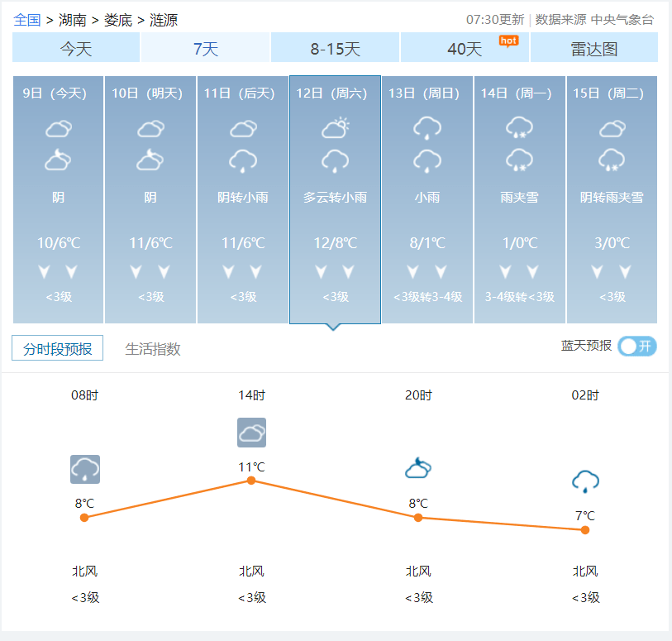Image resolution: width=672 pixels, height=641 pixels.
Task: Click the cloud icon above 20时
Action: [x=418, y=467]
